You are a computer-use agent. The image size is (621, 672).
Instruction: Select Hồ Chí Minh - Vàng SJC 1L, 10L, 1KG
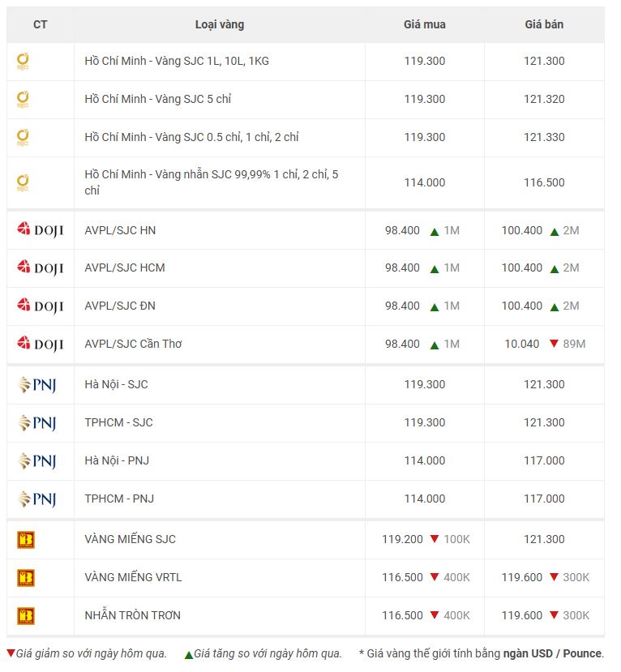click(177, 61)
